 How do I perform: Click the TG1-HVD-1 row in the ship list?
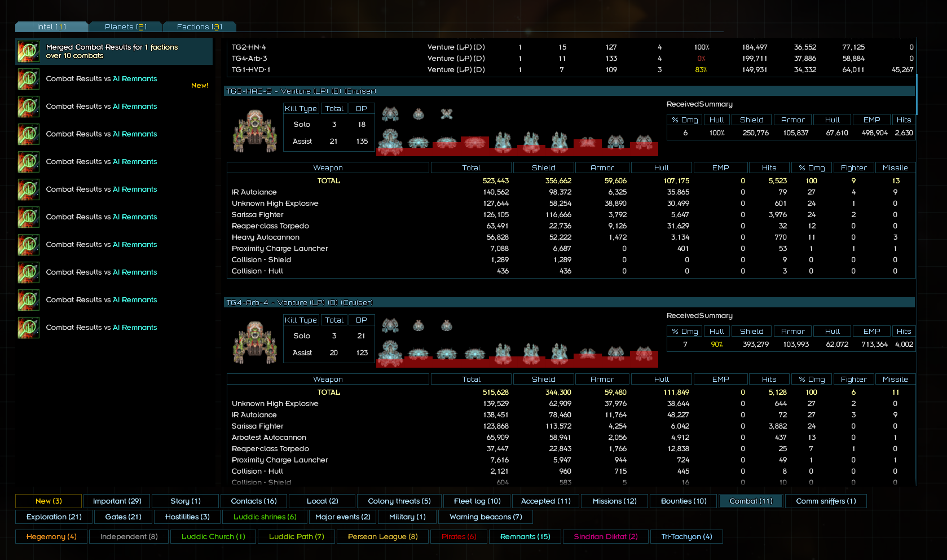571,70
